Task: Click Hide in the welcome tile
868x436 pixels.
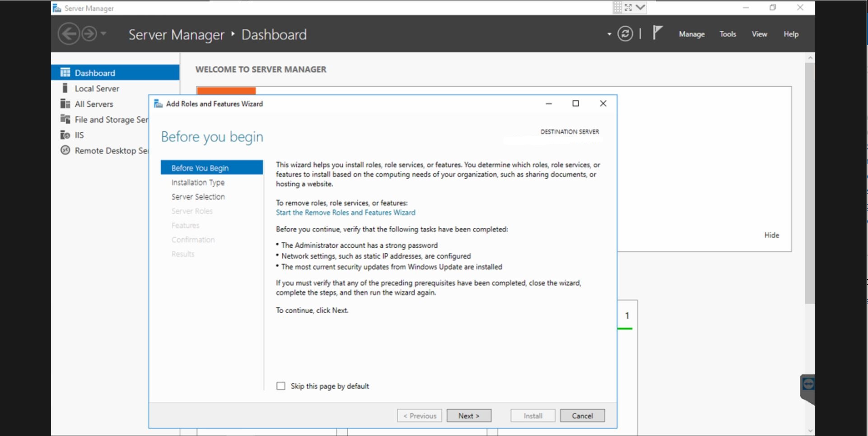Action: click(x=771, y=235)
